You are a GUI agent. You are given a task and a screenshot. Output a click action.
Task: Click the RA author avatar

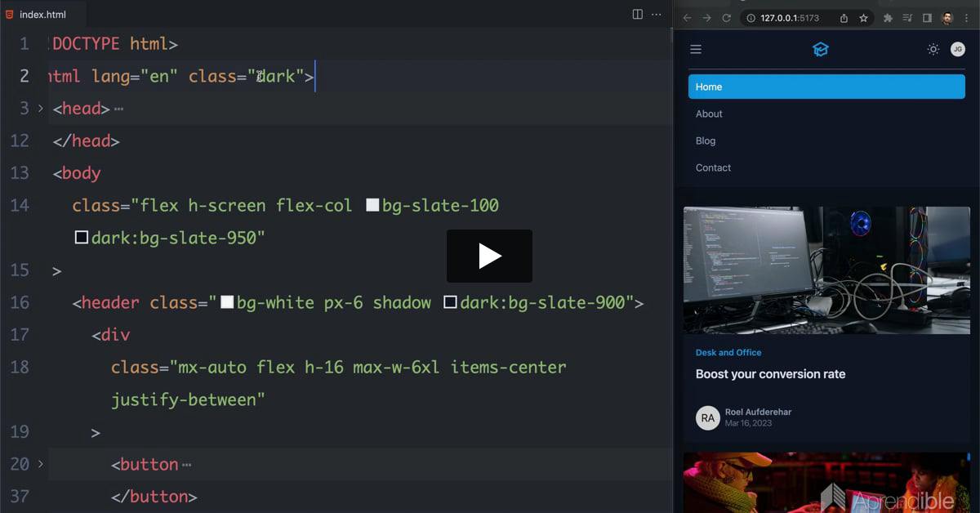pos(708,417)
